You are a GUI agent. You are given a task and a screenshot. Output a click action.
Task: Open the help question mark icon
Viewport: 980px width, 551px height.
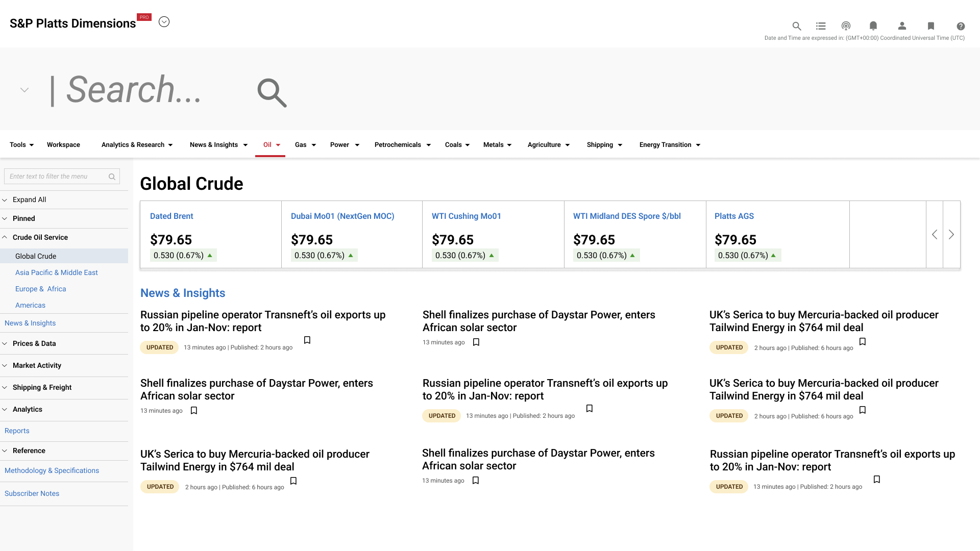[x=961, y=26]
